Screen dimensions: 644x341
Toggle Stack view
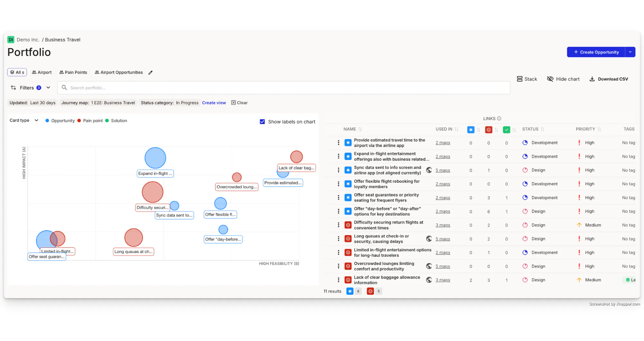click(527, 79)
